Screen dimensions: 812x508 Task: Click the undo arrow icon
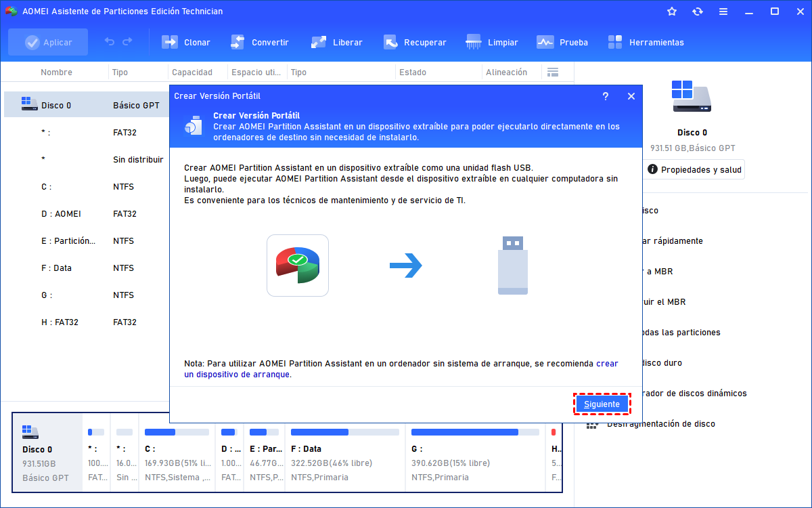(110, 42)
